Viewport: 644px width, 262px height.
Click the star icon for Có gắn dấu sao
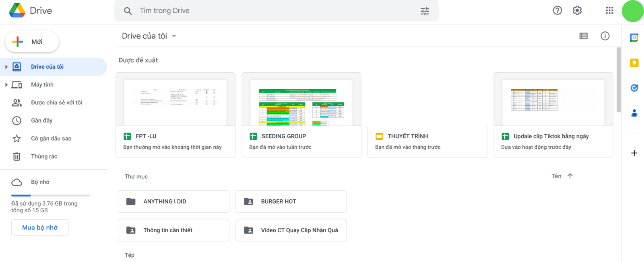(17, 139)
